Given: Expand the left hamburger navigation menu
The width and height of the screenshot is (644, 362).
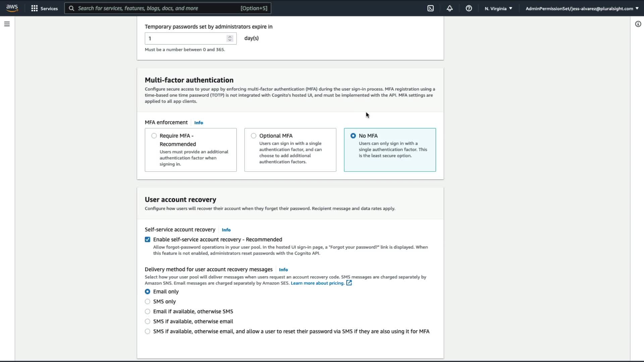Looking at the screenshot, I should pyautogui.click(x=7, y=24).
